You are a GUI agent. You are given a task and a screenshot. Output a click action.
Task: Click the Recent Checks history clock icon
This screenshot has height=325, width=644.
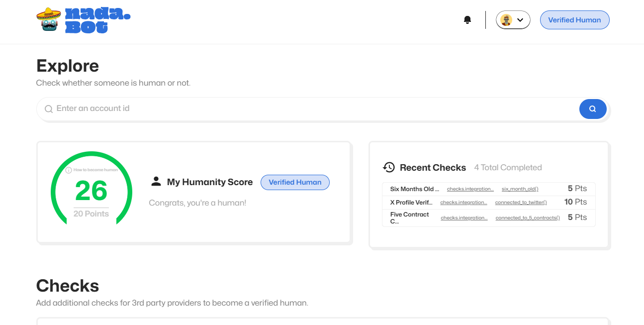389,167
